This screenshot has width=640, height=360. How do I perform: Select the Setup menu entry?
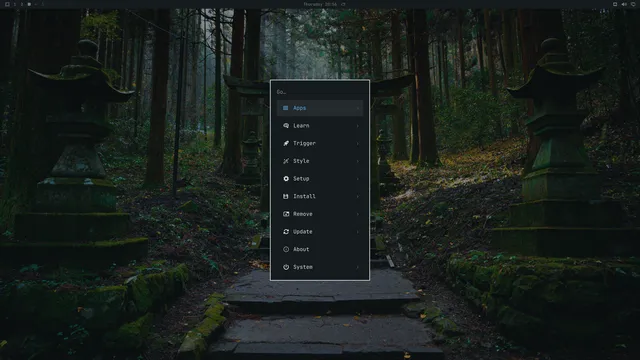pos(320,179)
